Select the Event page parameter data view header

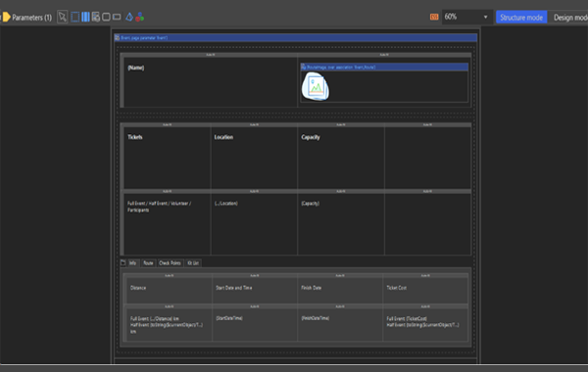click(296, 38)
